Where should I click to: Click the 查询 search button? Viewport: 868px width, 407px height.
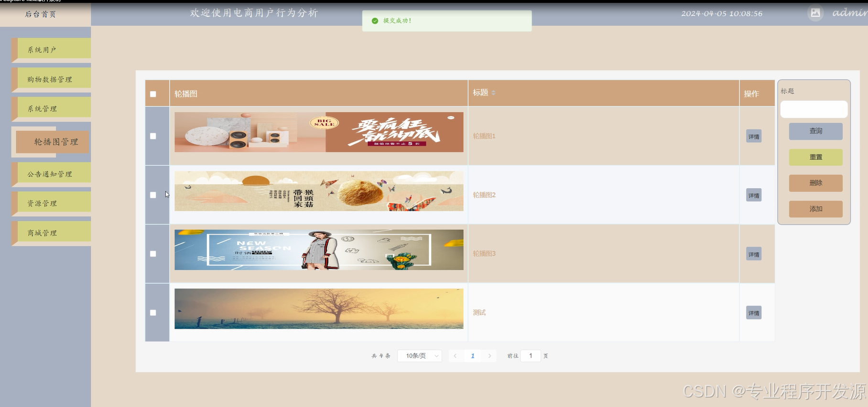pyautogui.click(x=815, y=131)
